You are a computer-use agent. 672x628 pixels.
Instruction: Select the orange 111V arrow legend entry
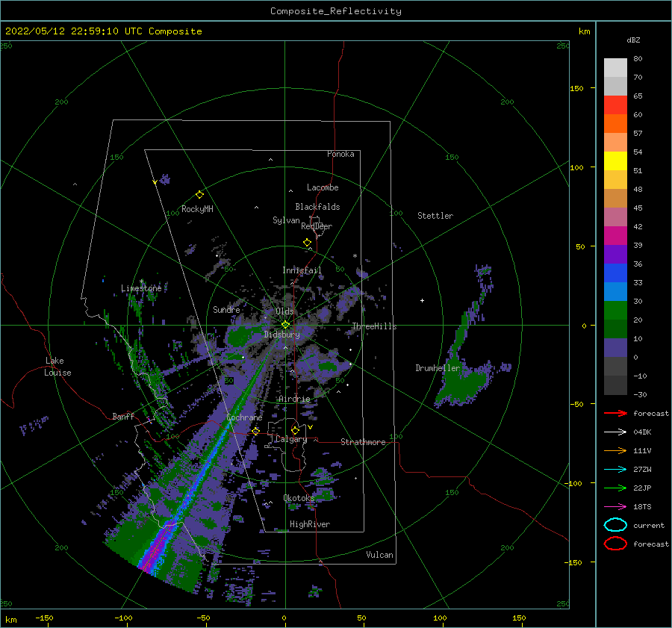tap(615, 450)
